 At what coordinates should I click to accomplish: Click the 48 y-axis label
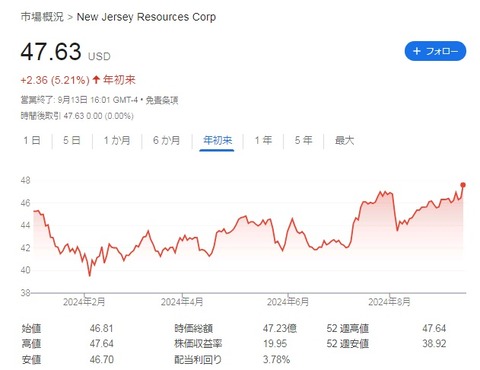coord(25,180)
